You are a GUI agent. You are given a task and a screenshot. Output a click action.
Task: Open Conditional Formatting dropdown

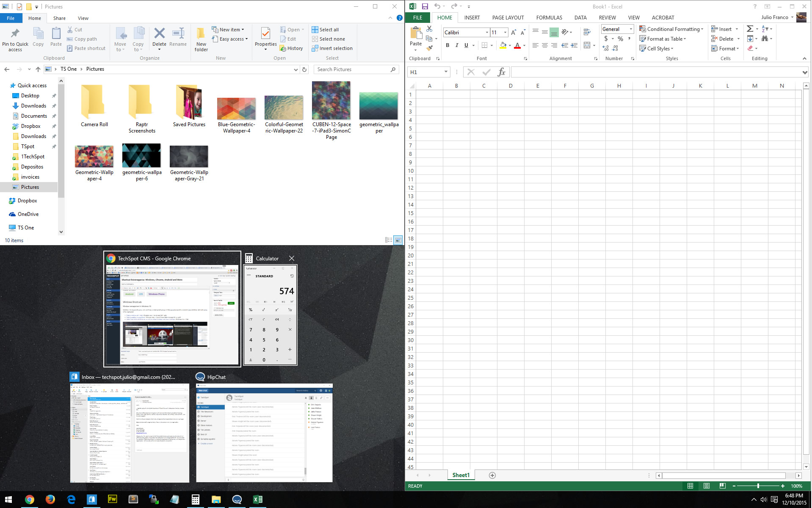point(671,29)
